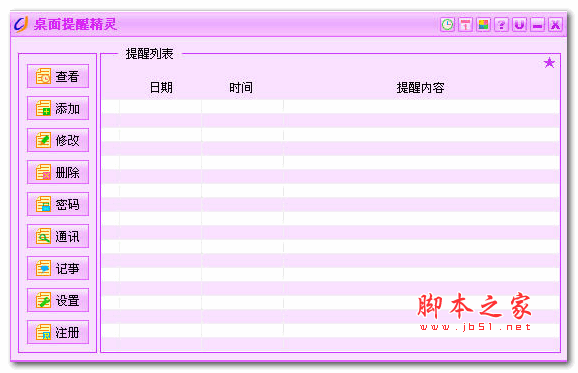Screen dimensions: 578x373
Task: Click the calendar icon in title bar
Action: 465,25
